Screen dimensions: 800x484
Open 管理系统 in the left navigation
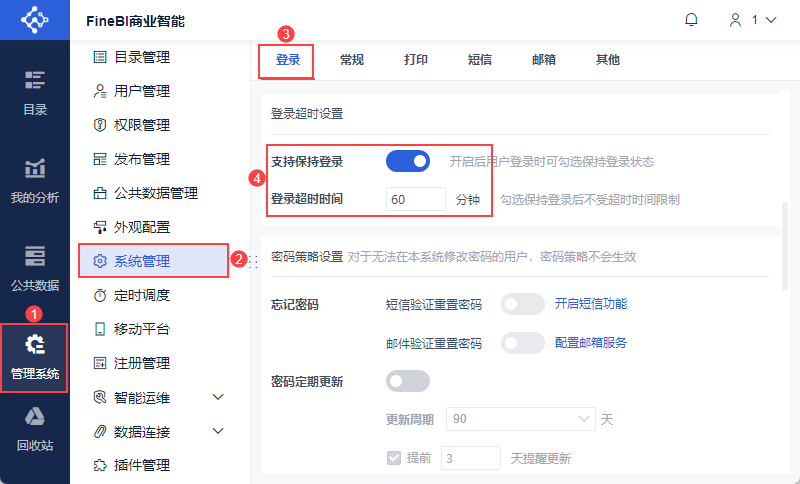click(35, 357)
